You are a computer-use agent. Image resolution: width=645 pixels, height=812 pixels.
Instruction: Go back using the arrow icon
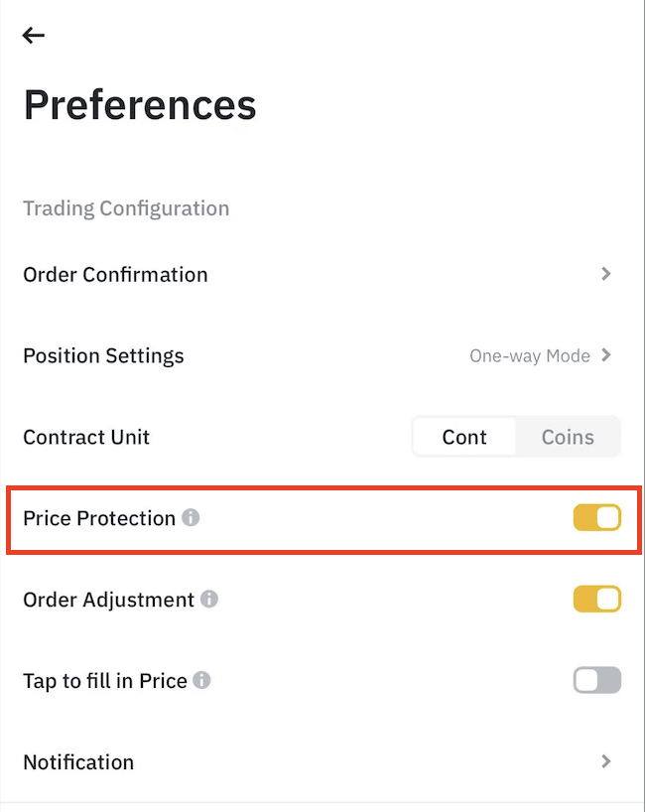(34, 36)
